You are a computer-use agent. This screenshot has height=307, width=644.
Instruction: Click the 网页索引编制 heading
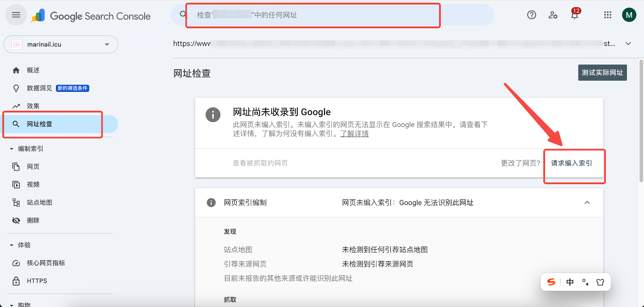[x=245, y=203]
